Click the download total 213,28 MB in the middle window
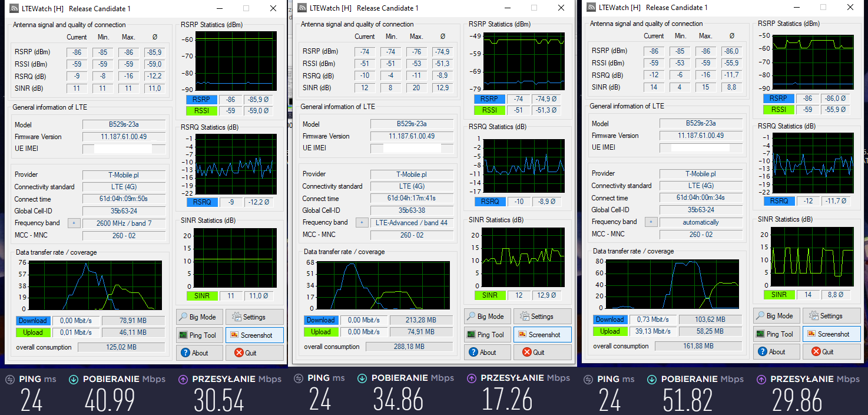868x415 pixels. [420, 320]
